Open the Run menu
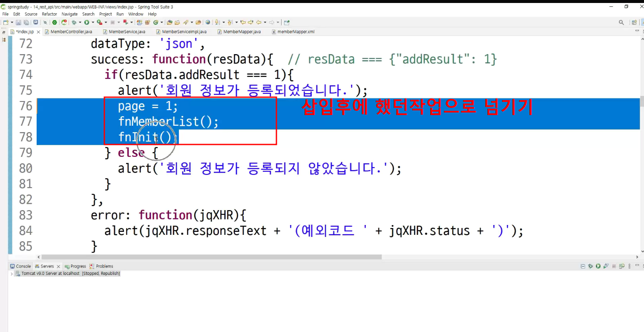The height and width of the screenshot is (332, 644). click(120, 14)
